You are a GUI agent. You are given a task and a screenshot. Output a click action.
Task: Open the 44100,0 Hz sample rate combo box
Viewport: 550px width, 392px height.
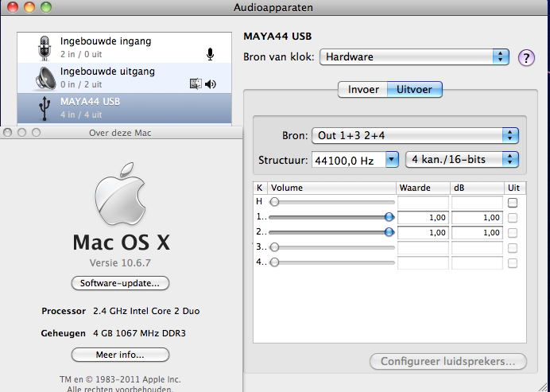click(x=355, y=160)
